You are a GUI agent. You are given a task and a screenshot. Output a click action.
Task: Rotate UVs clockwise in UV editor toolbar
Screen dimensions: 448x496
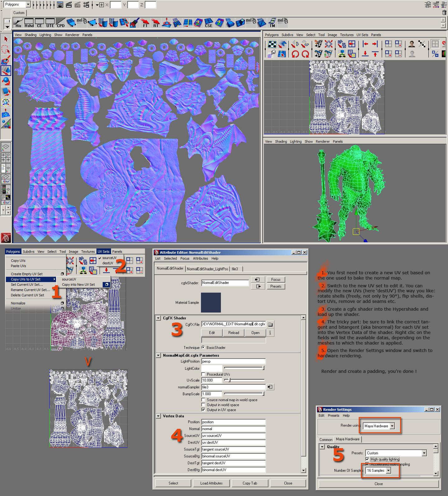(x=305, y=54)
